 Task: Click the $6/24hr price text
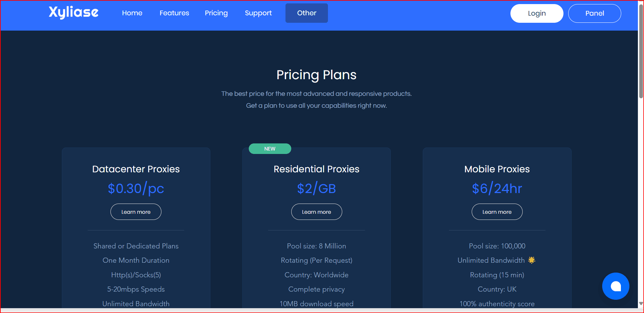[x=497, y=188]
